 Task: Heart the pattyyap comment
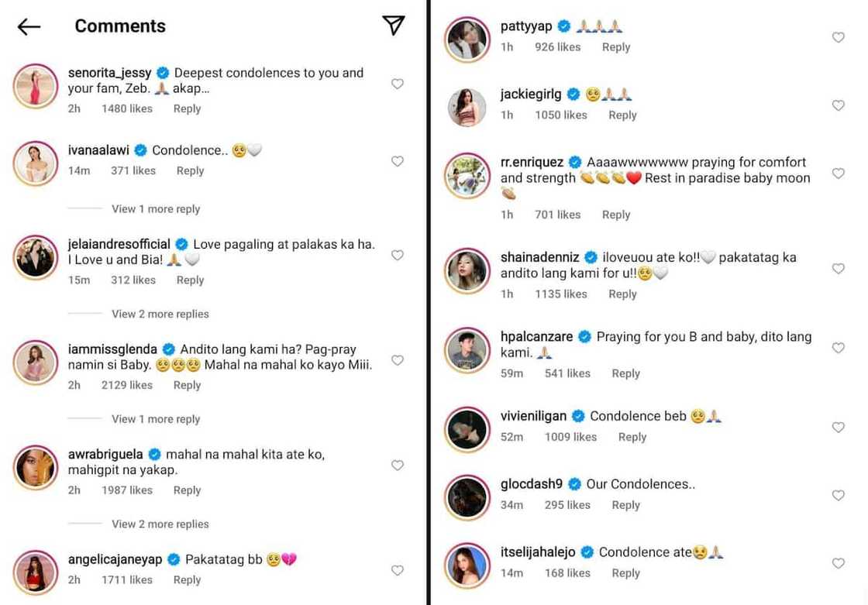click(838, 37)
